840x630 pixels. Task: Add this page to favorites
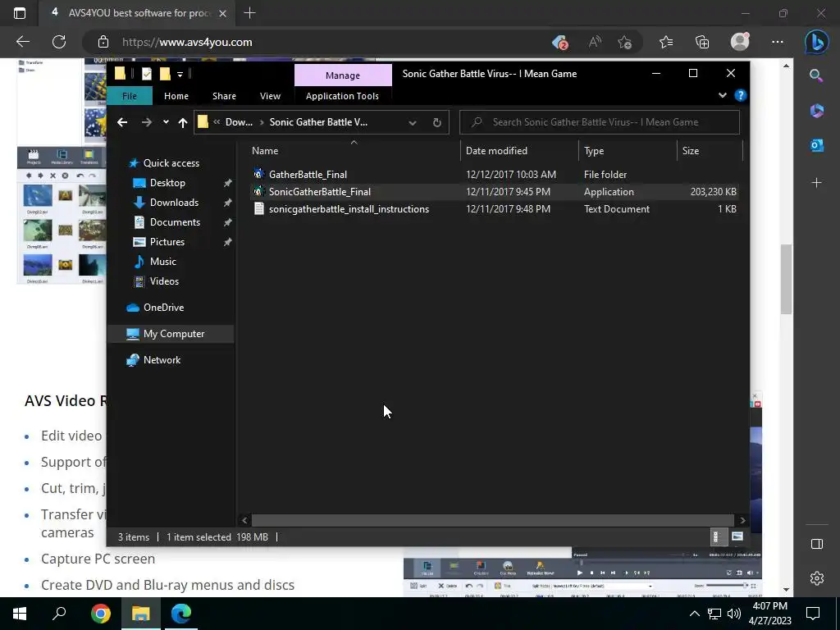(x=624, y=42)
